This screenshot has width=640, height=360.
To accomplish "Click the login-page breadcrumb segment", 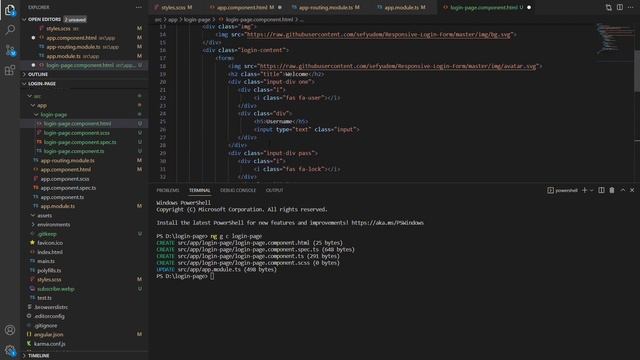I will pyautogui.click(x=197, y=19).
